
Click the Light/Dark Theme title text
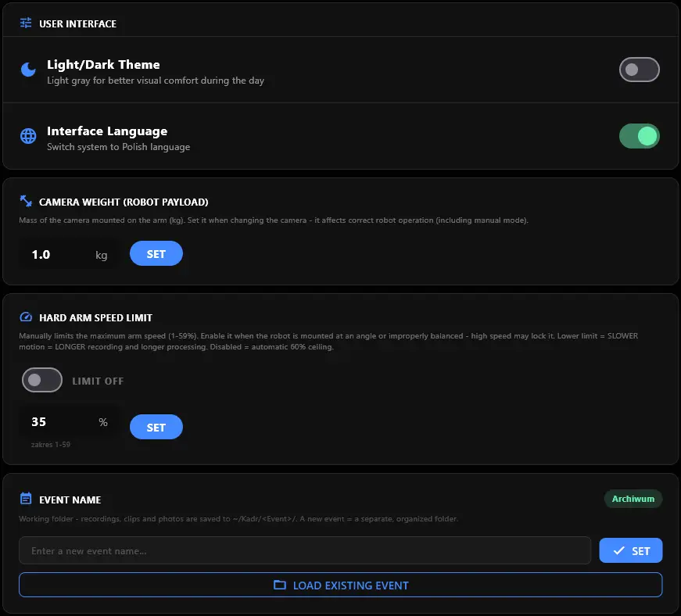[103, 65]
